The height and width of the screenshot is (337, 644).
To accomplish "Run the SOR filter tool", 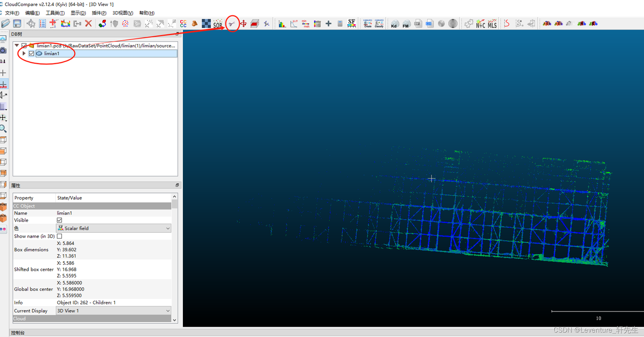I will pos(218,24).
